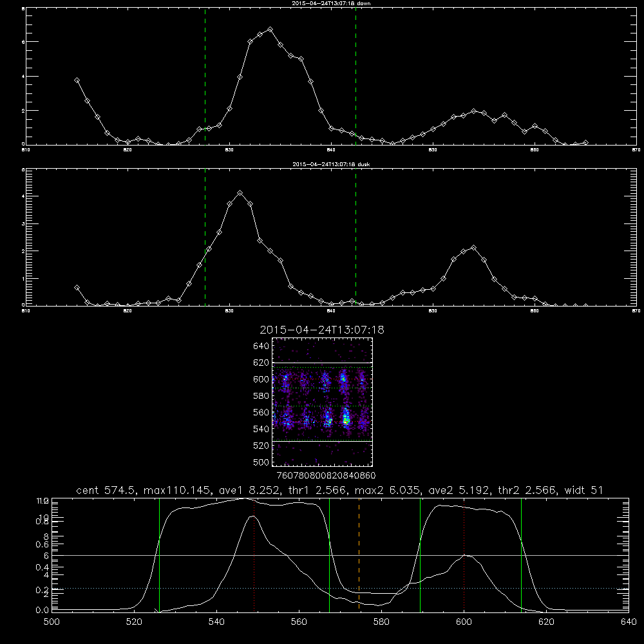Viewport: 644px width, 644px height.
Task: Click the 520 y-axis label beside heatmap
Action: coord(261,446)
